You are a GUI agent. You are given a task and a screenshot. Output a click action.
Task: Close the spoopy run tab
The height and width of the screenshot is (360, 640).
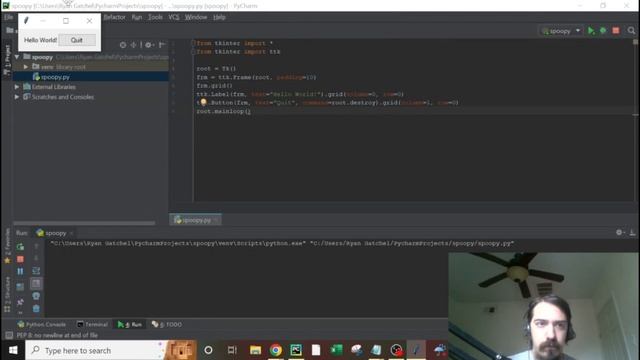pyautogui.click(x=71, y=233)
